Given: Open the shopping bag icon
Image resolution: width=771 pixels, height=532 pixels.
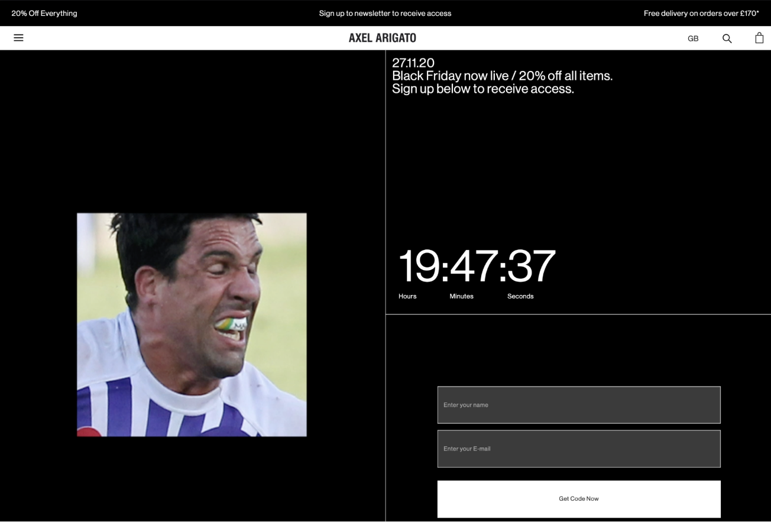Looking at the screenshot, I should [759, 38].
